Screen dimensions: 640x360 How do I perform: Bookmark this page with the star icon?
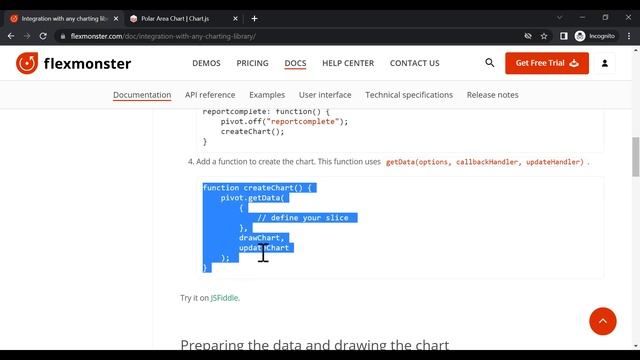pos(544,36)
